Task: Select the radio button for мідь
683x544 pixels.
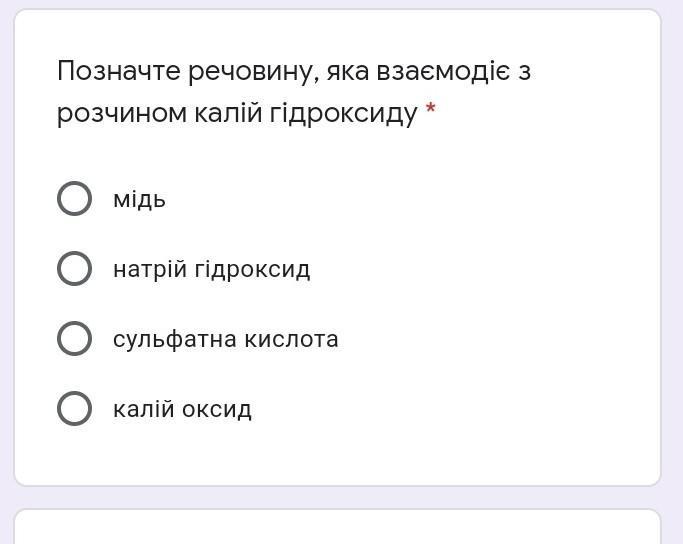Action: click(75, 199)
